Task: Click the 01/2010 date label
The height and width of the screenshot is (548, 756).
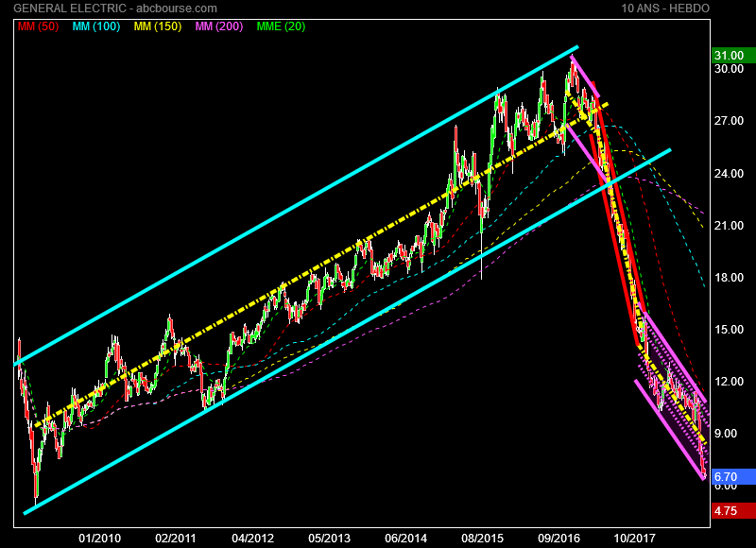Action: (100, 539)
